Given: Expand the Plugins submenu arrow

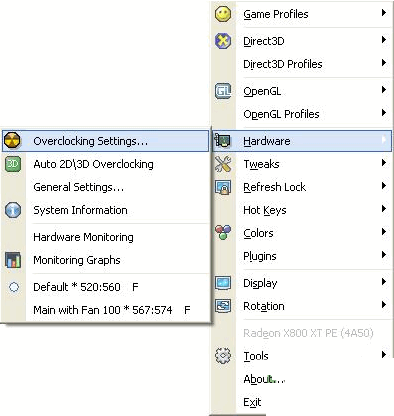Looking at the screenshot, I should click(x=384, y=255).
